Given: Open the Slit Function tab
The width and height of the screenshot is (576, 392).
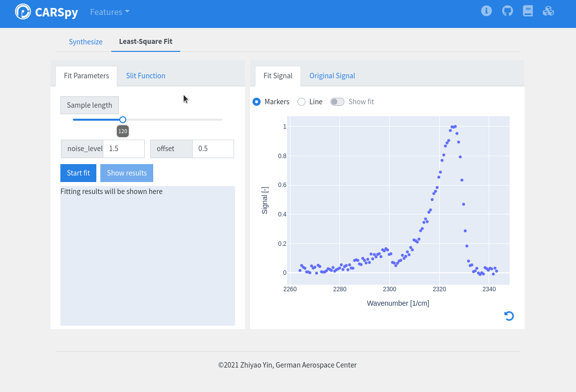Looking at the screenshot, I should tap(145, 76).
